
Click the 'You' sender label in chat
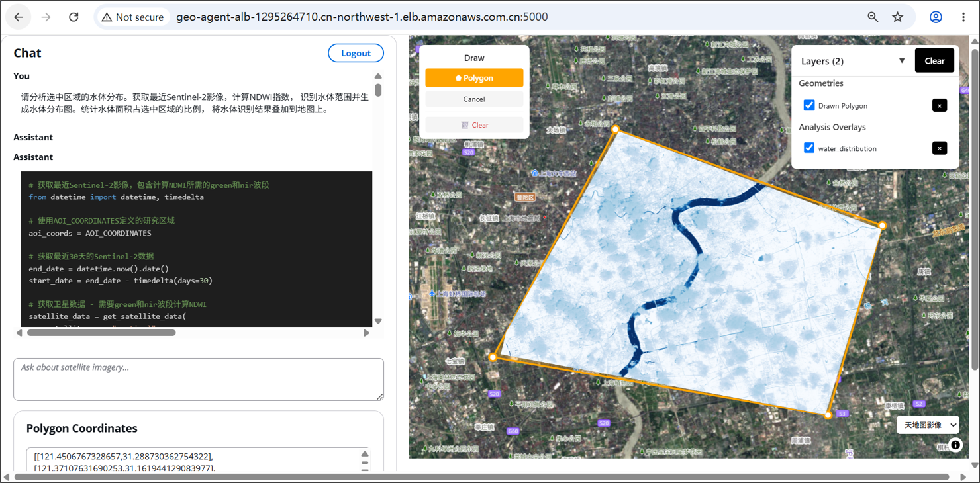coord(21,76)
